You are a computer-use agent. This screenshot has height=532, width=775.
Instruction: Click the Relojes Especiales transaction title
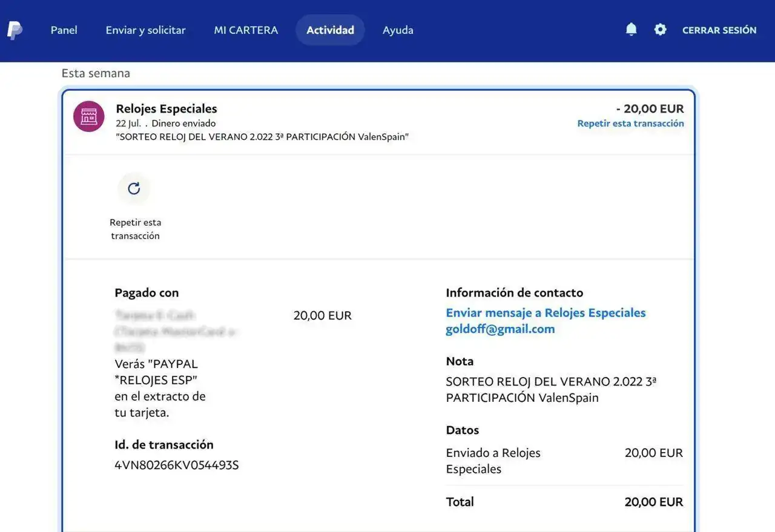point(167,109)
